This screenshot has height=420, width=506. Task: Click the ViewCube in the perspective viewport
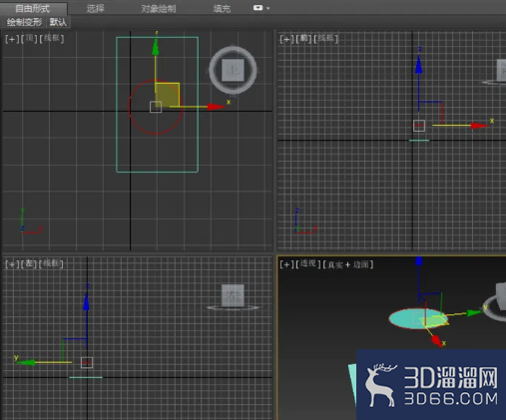pyautogui.click(x=501, y=295)
